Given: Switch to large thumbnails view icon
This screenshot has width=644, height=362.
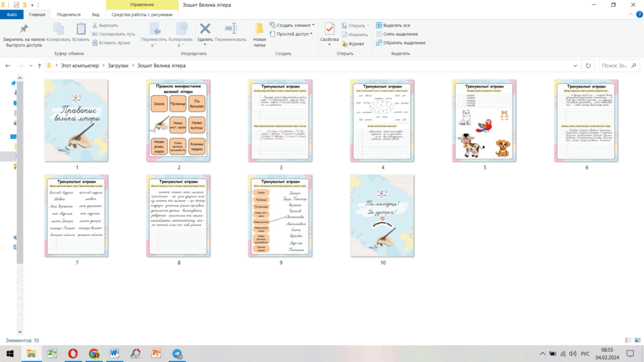Looking at the screenshot, I should tap(637, 340).
